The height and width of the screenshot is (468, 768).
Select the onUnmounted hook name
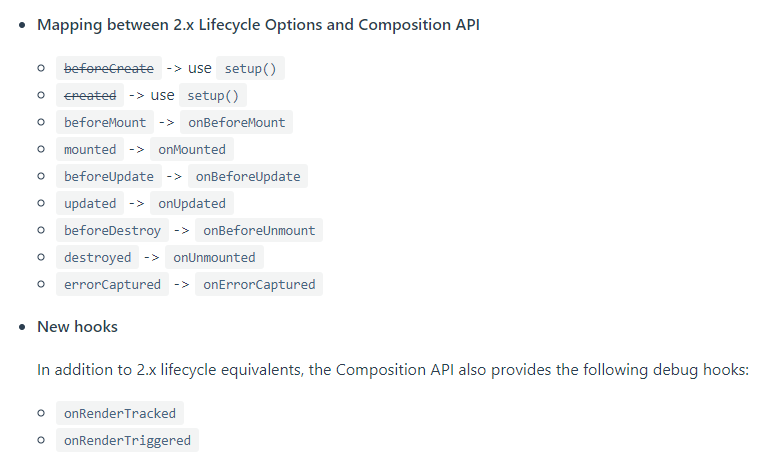coord(214,258)
